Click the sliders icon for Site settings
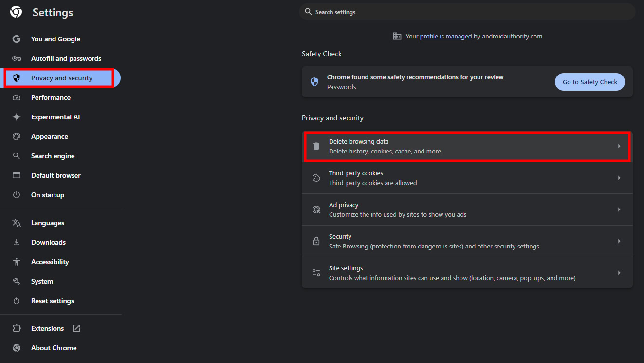The image size is (644, 363). pyautogui.click(x=316, y=273)
